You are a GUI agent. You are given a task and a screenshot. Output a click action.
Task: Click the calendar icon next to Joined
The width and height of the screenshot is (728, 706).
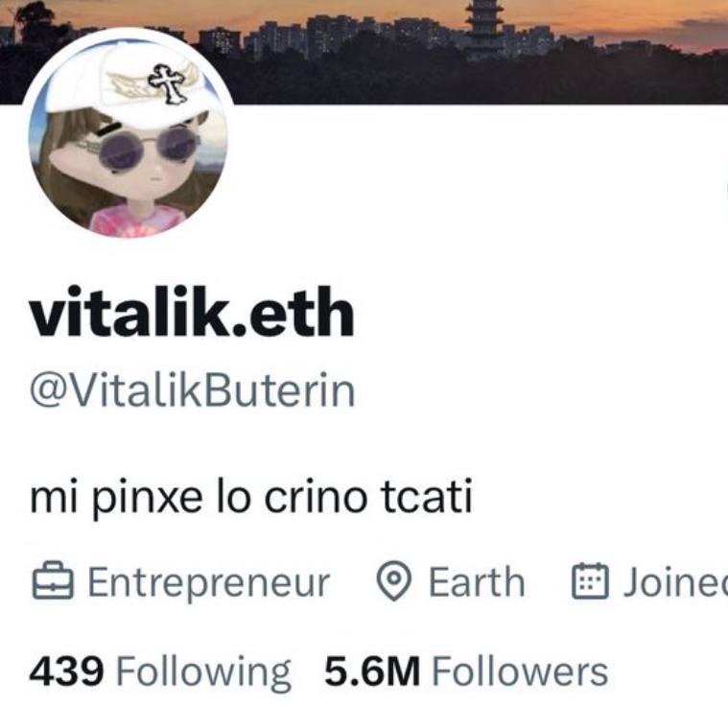click(x=589, y=580)
